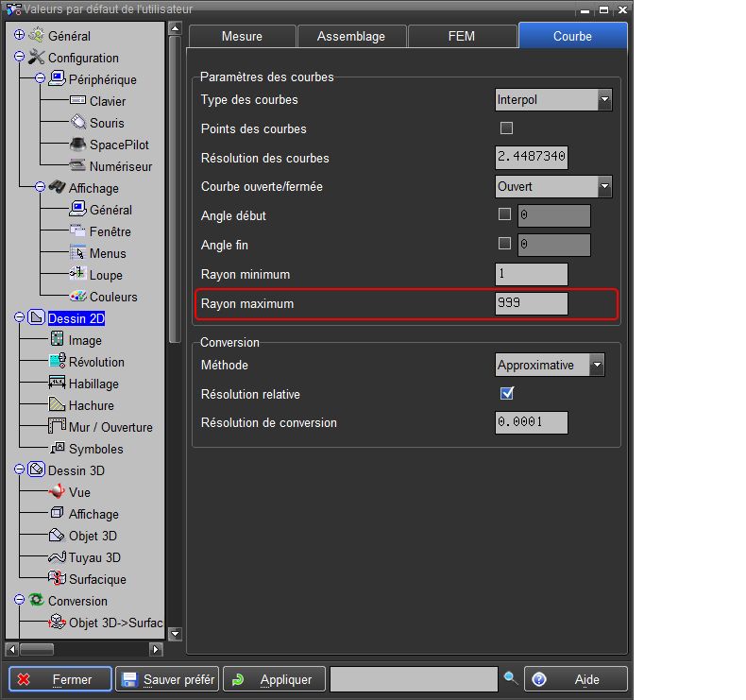The image size is (746, 700).
Task: Click the Appliquer button
Action: point(275,679)
